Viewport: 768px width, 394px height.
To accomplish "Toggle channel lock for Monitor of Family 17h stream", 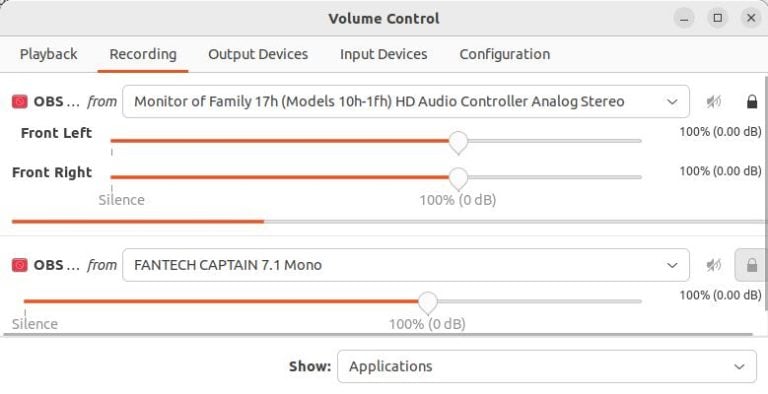I will (x=752, y=101).
